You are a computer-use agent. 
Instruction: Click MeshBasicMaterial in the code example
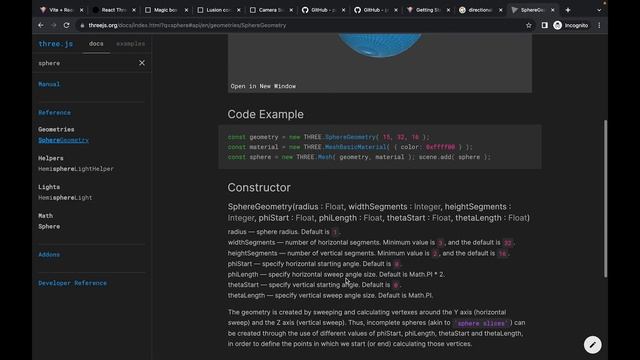click(355, 147)
